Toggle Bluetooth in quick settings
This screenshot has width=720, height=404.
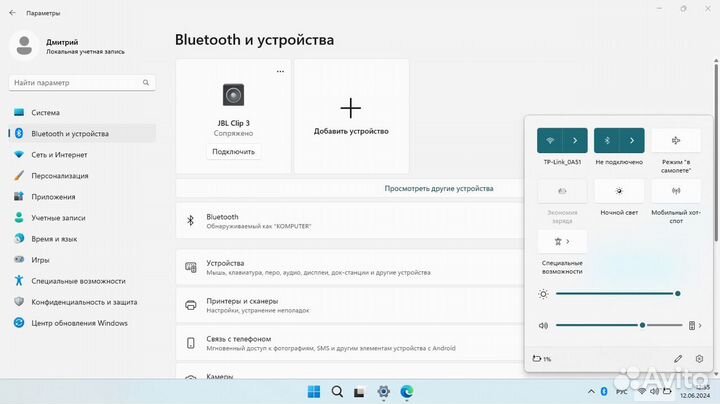pos(607,140)
